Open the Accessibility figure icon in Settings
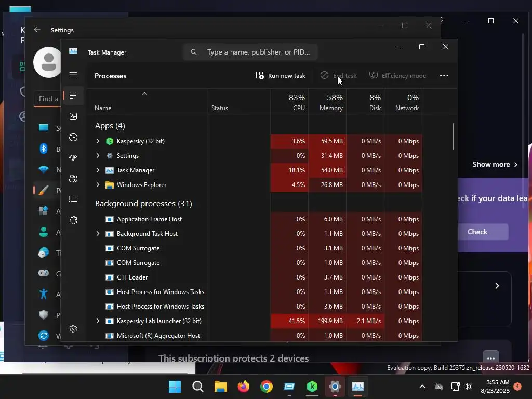 tap(44, 294)
